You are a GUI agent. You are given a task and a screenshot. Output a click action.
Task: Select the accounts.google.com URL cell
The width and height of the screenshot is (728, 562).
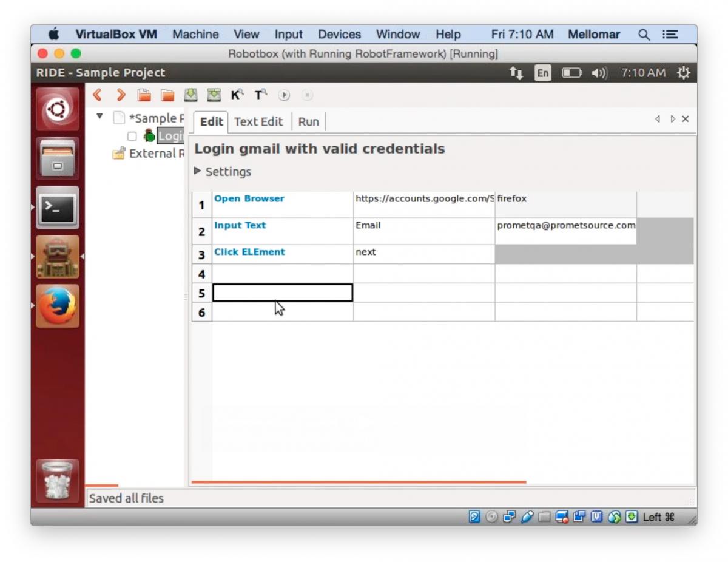pos(424,205)
